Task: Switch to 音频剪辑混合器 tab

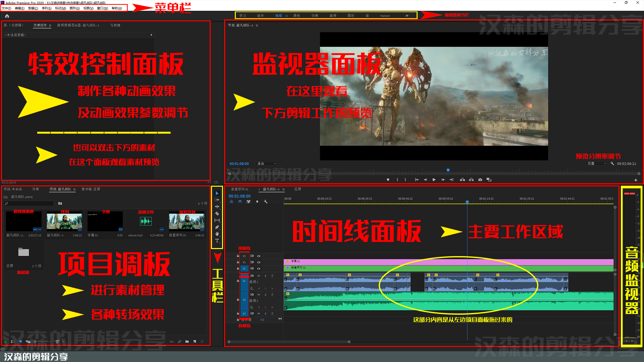Action: [78, 25]
